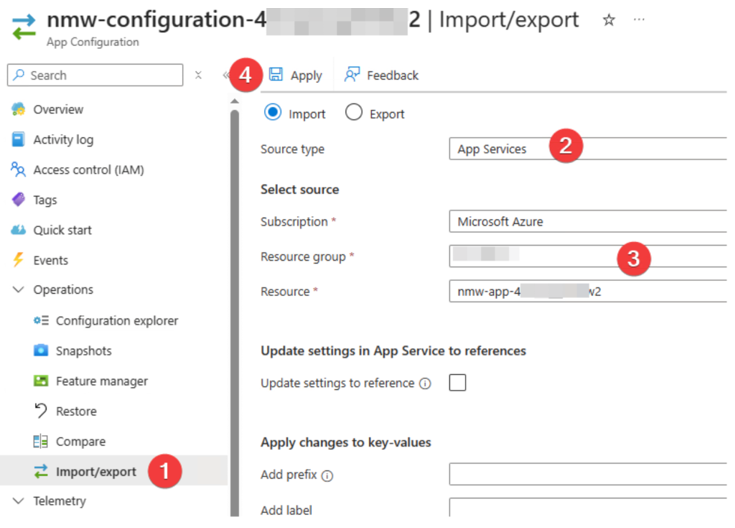Click the Restore arrow icon
The width and height of the screenshot is (735, 528).
pos(41,411)
